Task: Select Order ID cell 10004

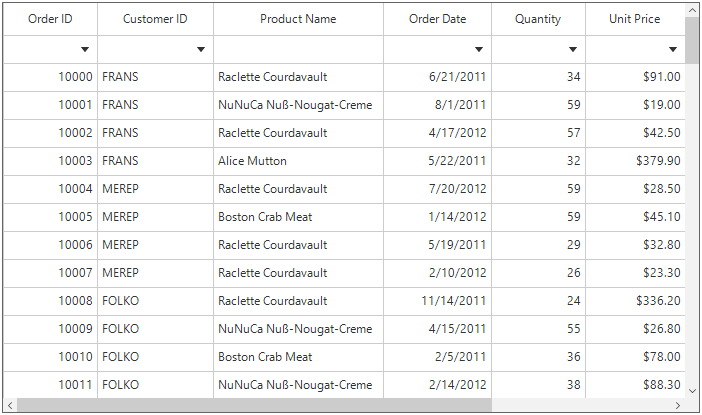Action: pos(50,189)
